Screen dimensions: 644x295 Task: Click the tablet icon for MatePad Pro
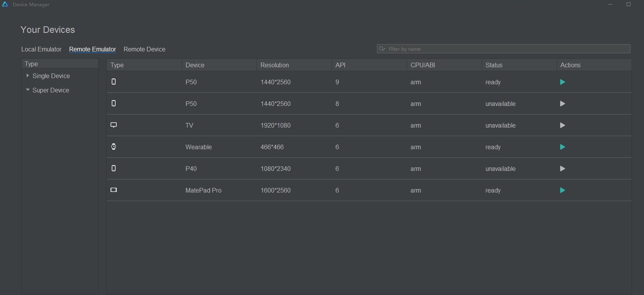(x=114, y=190)
